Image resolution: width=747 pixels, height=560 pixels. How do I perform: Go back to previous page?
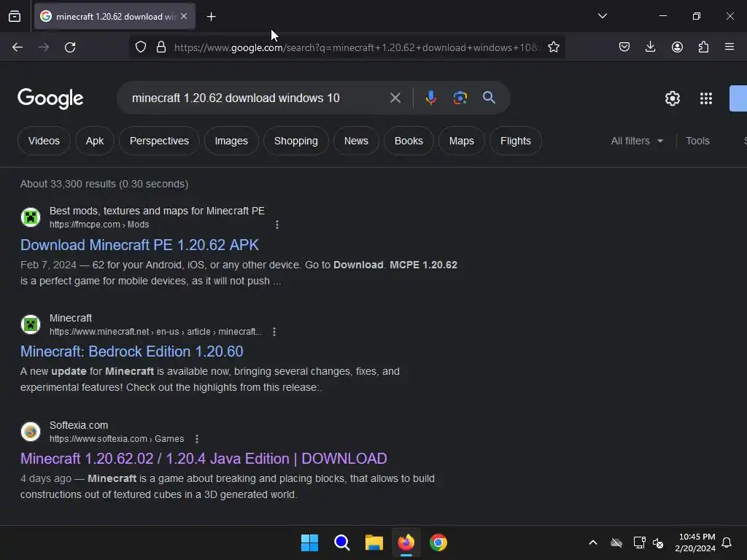pyautogui.click(x=18, y=47)
